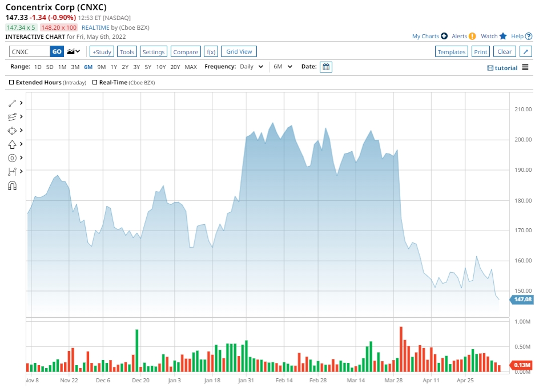This screenshot has width=543, height=392.
Task: Select the 9M range
Action: (x=101, y=67)
